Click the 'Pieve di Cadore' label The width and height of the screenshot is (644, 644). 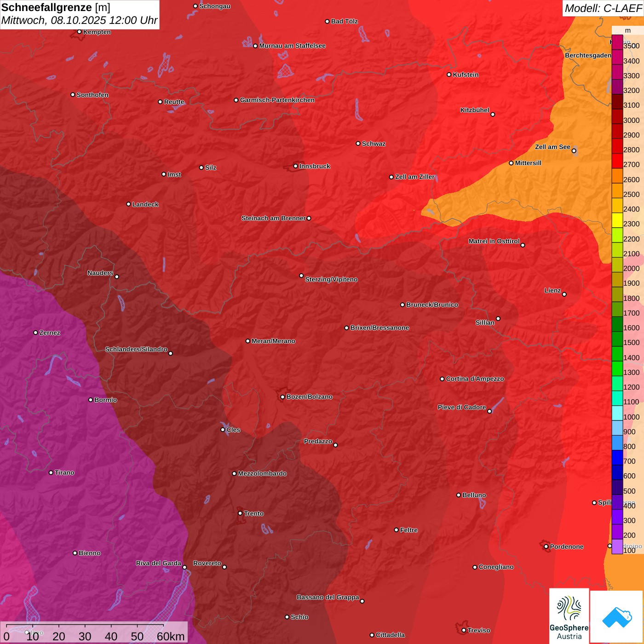462,407
